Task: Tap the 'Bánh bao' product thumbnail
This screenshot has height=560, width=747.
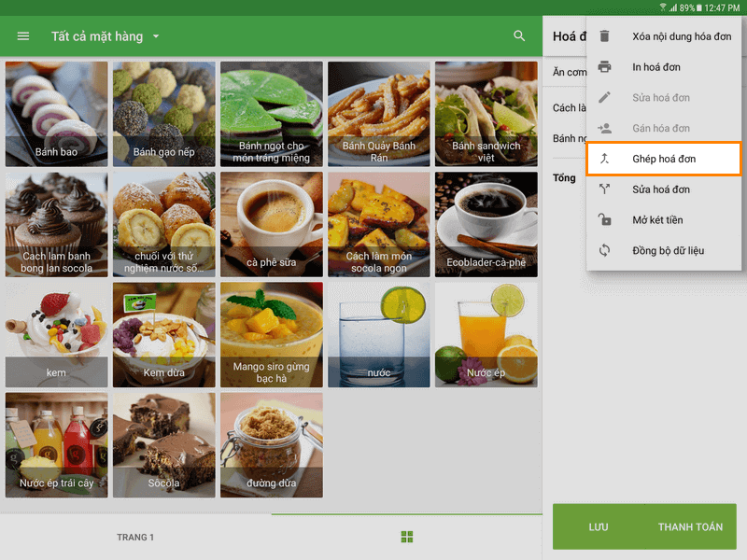Action: pyautogui.click(x=57, y=114)
